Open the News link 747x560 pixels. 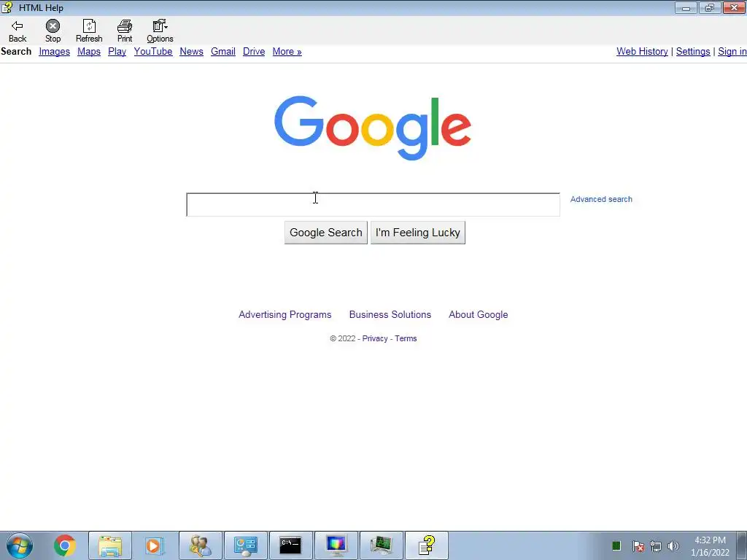click(x=192, y=52)
